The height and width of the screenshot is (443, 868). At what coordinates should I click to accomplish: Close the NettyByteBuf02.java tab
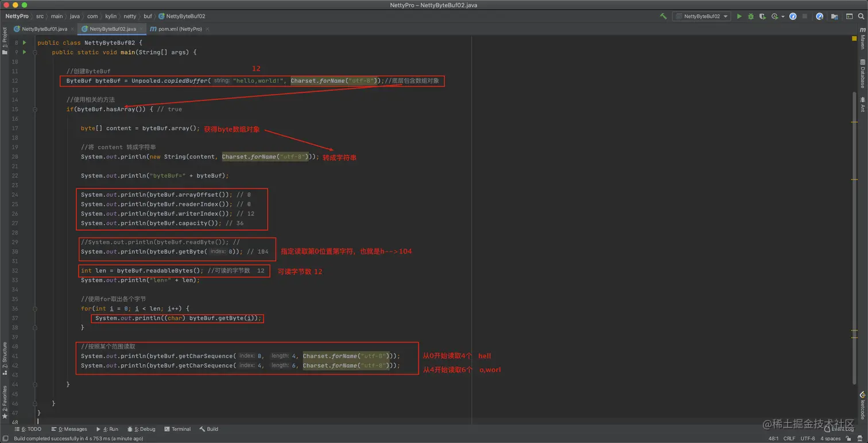click(141, 29)
